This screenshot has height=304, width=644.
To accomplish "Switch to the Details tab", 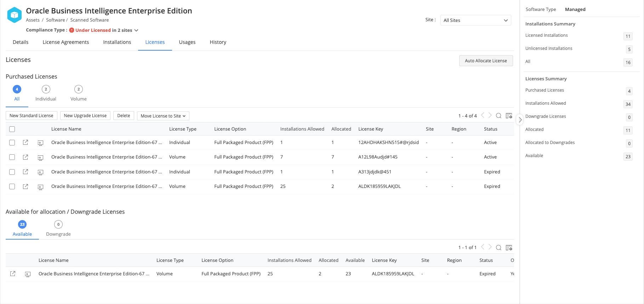I will pos(21,42).
